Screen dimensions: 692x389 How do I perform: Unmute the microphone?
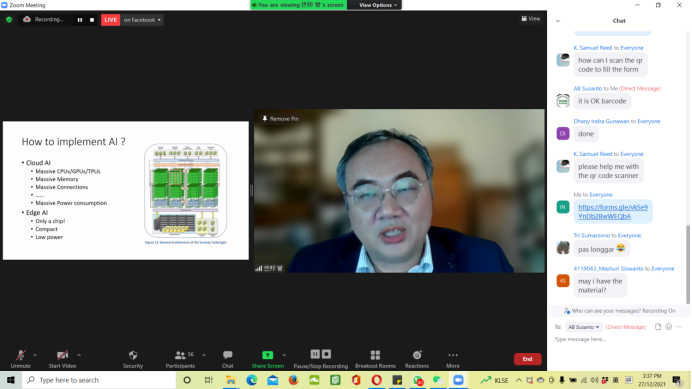click(20, 359)
